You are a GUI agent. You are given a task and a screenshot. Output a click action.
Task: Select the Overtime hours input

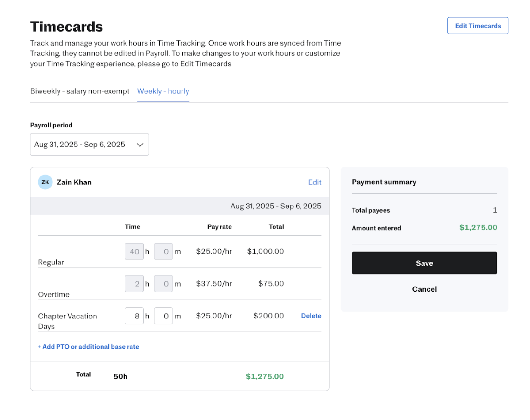[134, 284]
